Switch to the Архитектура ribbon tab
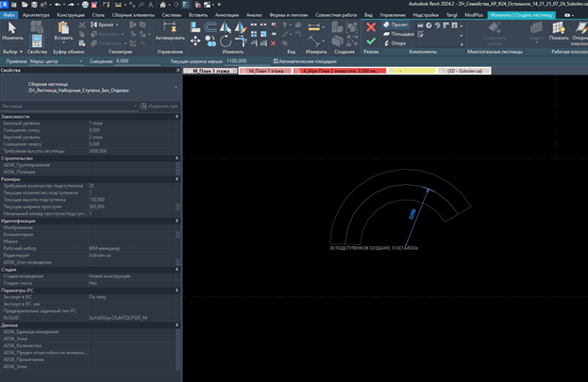Screen dimensions: 588x382 (36, 15)
